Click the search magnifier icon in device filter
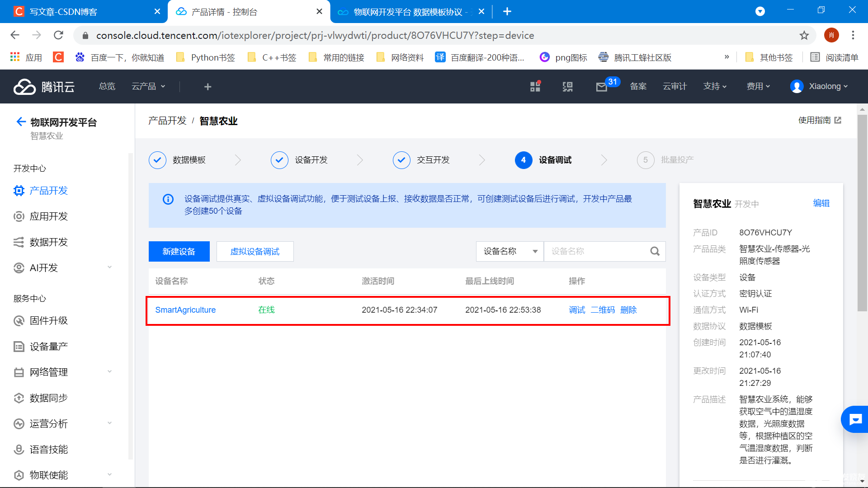 (x=655, y=251)
